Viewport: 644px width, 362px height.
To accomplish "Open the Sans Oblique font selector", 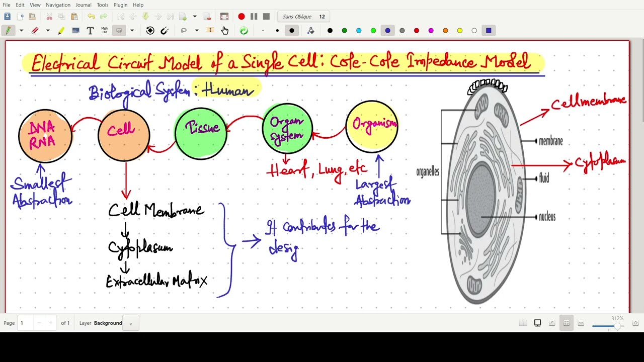I will click(303, 17).
